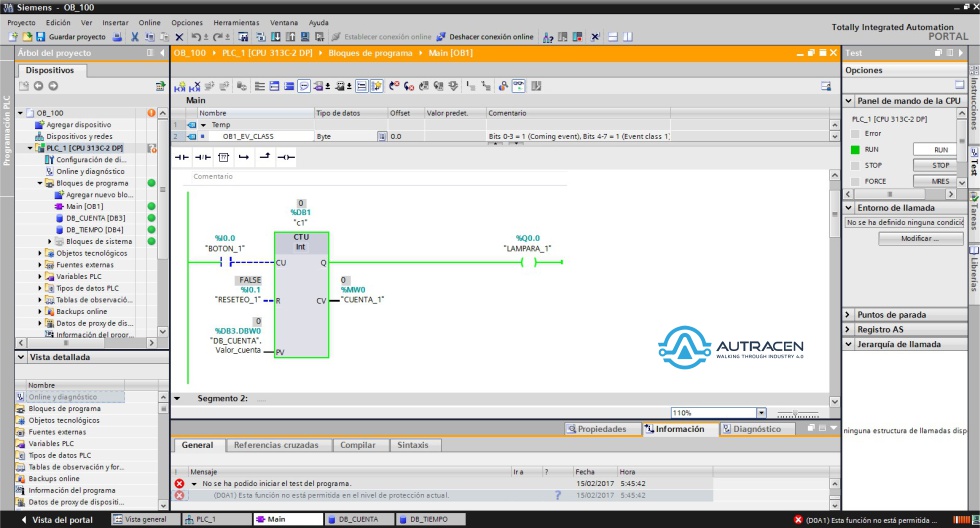Click the LAMPARA_1 coil in the ladder
This screenshot has width=980, height=528.
click(x=529, y=262)
